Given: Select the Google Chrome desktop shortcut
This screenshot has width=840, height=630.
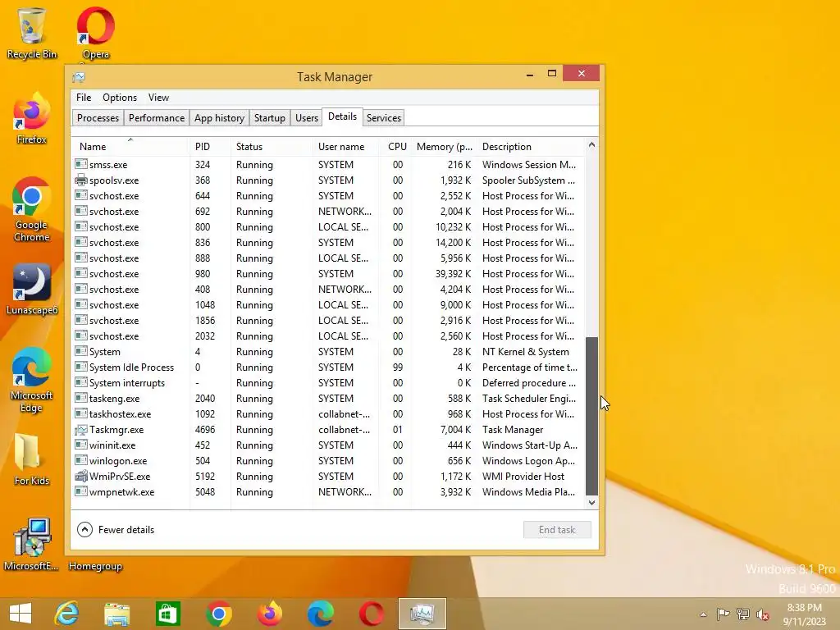Looking at the screenshot, I should click(32, 209).
